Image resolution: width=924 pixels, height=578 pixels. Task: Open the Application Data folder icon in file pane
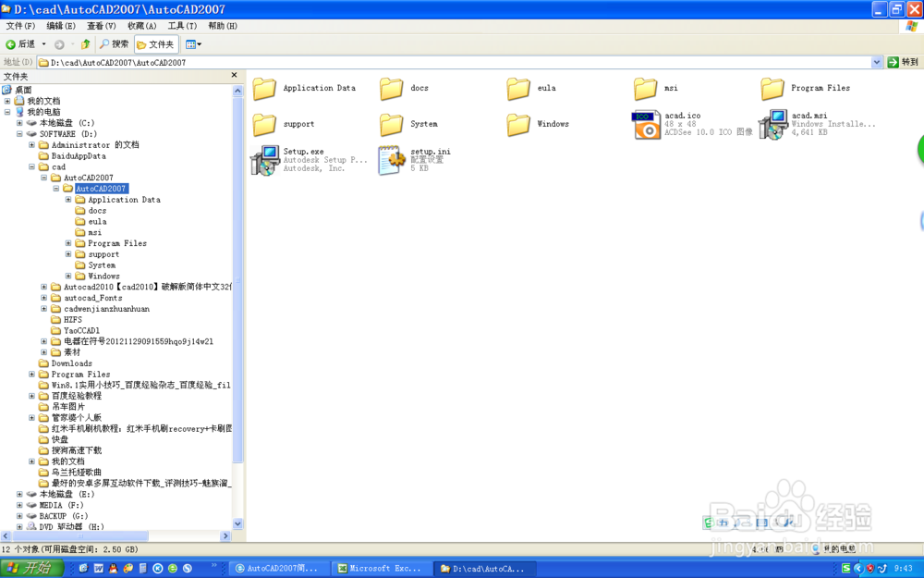pyautogui.click(x=264, y=89)
